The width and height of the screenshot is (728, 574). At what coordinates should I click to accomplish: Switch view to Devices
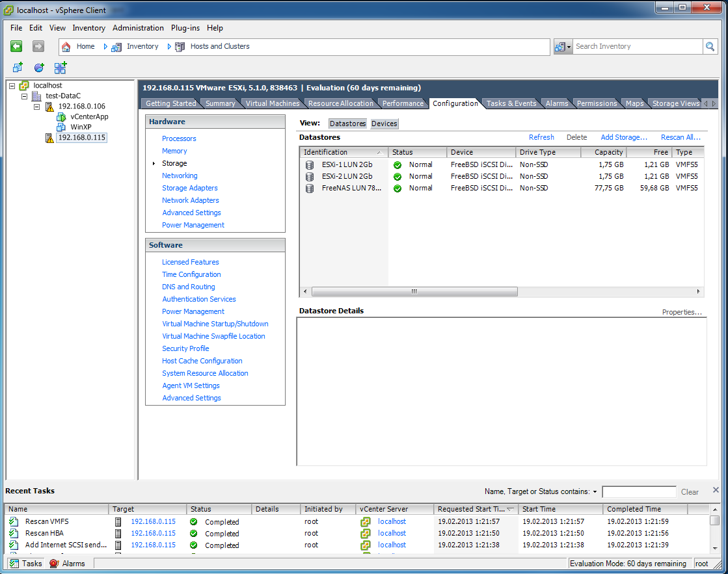(x=384, y=124)
